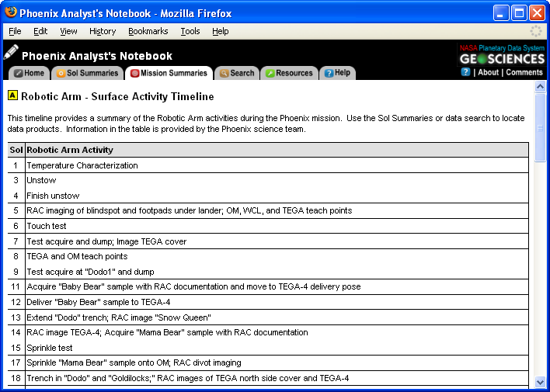Click the blue help question mark icon
This screenshot has width=550, height=392.
coord(465,72)
